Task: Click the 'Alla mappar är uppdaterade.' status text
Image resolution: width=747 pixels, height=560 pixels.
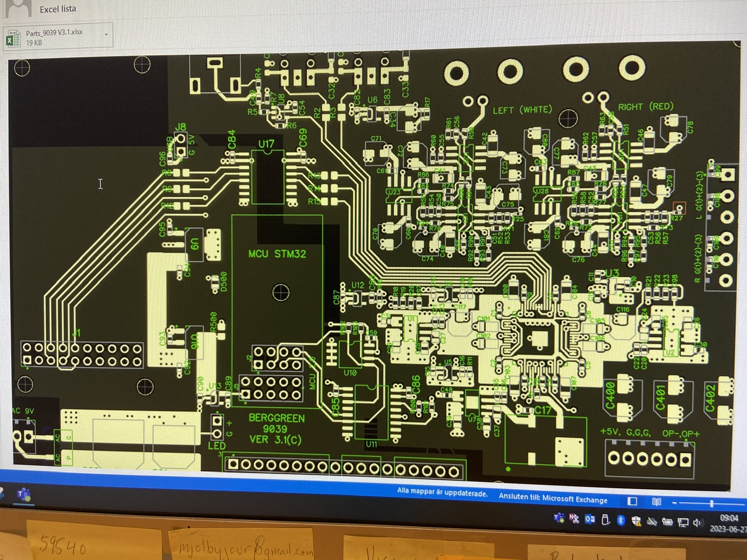Action: pyautogui.click(x=442, y=492)
